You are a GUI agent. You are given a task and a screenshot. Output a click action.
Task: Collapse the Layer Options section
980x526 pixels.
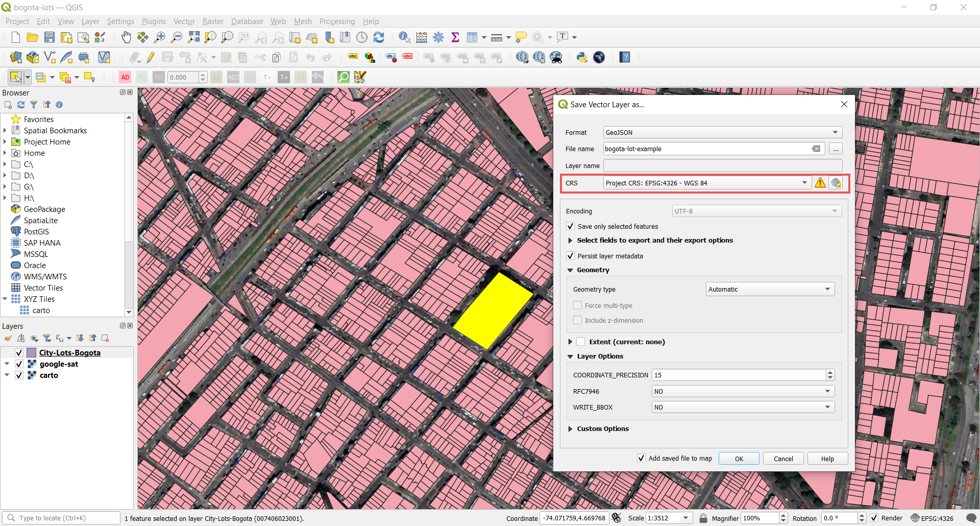(x=570, y=356)
